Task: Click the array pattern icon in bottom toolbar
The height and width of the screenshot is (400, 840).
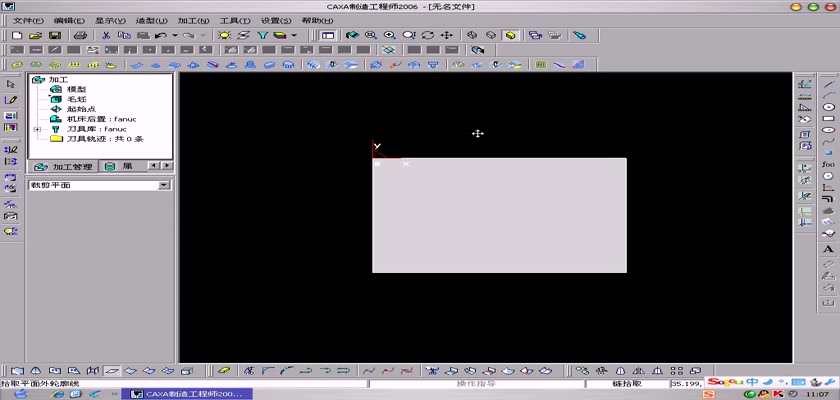Action: 677,370
